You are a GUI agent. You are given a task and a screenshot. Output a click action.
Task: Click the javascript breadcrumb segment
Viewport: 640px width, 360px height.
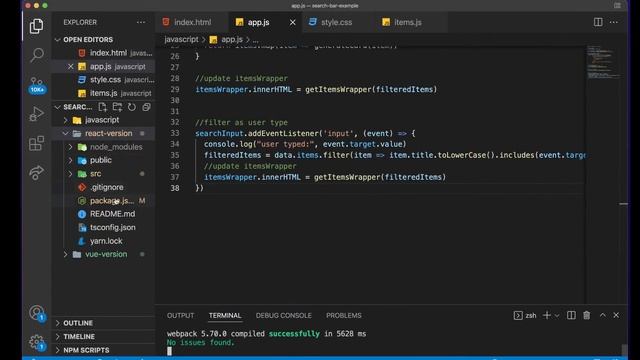point(181,40)
